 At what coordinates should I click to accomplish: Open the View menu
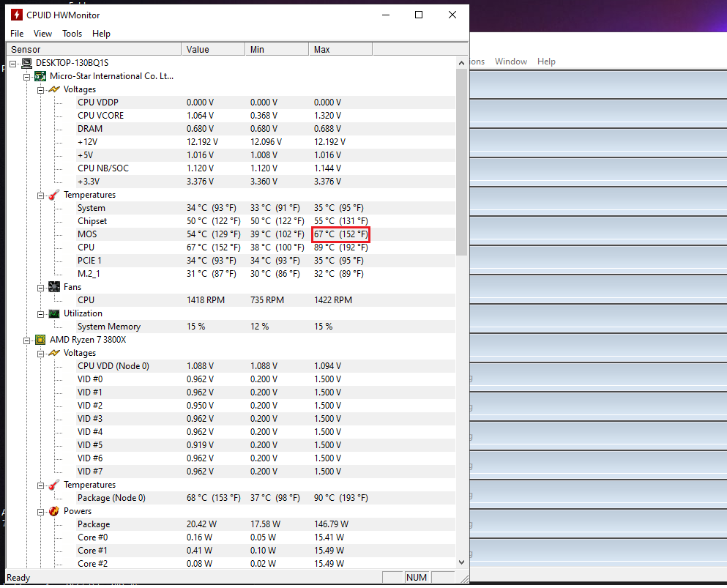coord(42,34)
